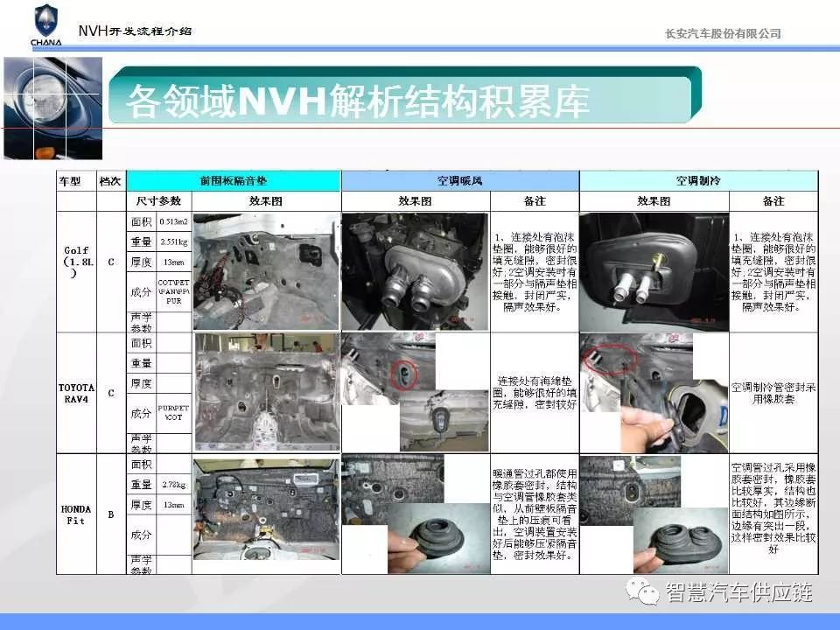
Task: Click the 智慧汽车供应链 watermark text
Action: click(739, 593)
